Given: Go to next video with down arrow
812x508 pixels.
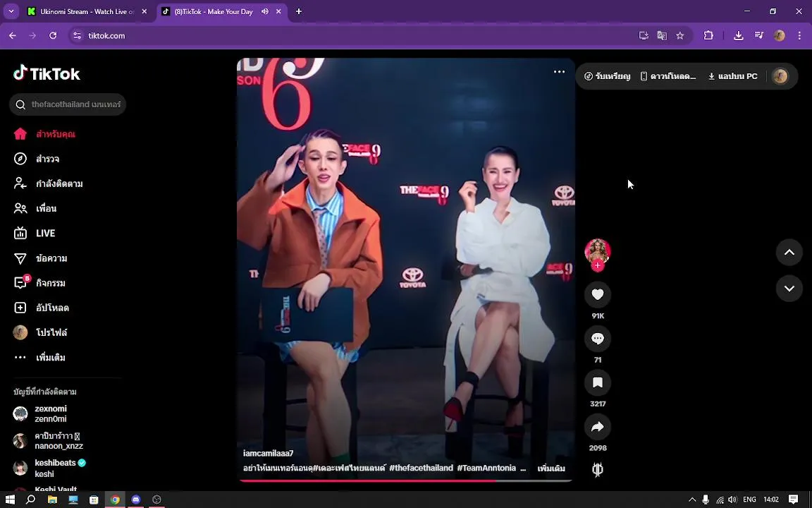Looking at the screenshot, I should coord(789,289).
